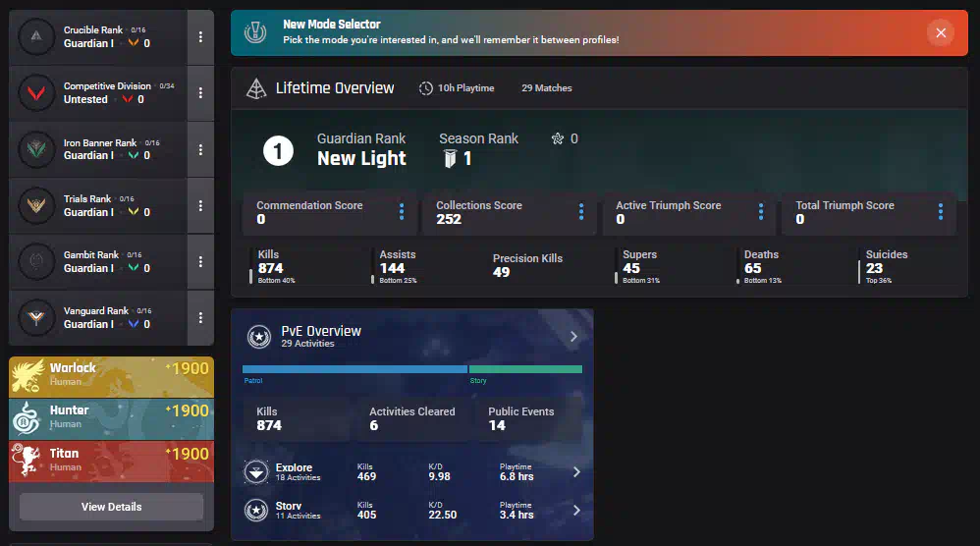The image size is (980, 546).
Task: Click the Guardian Rank number 1 badge
Action: point(278,150)
